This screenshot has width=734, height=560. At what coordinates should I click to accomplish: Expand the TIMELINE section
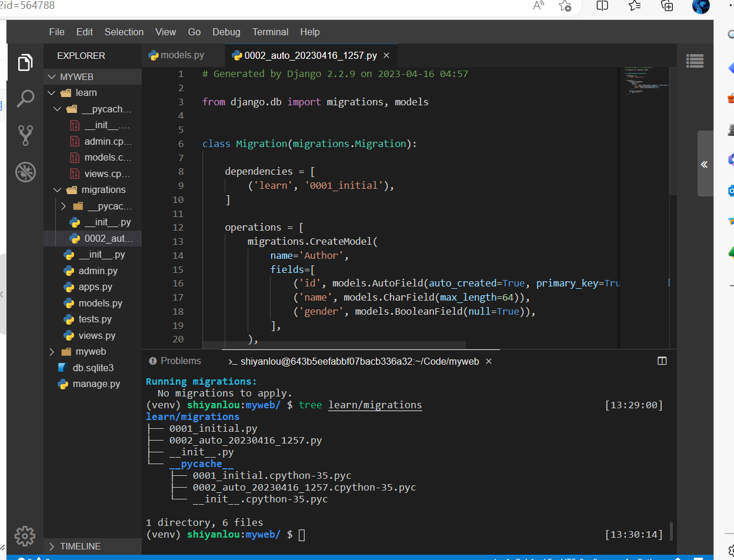tap(80, 546)
